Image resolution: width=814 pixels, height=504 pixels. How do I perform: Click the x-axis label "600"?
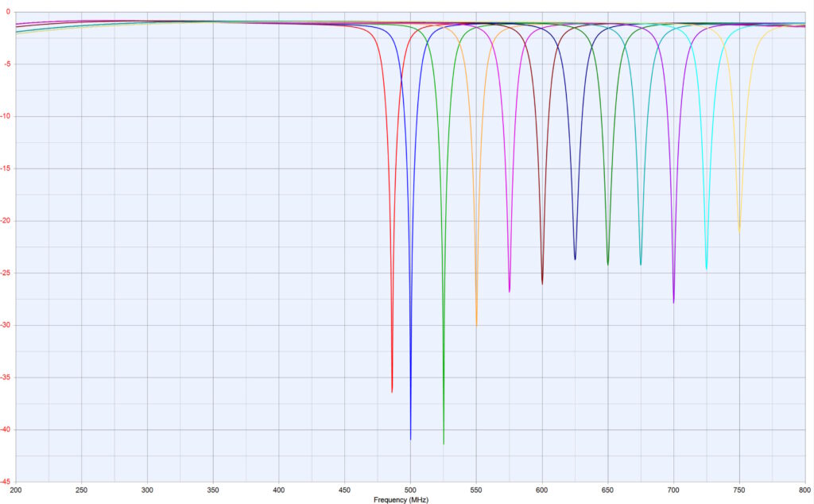[x=542, y=490]
